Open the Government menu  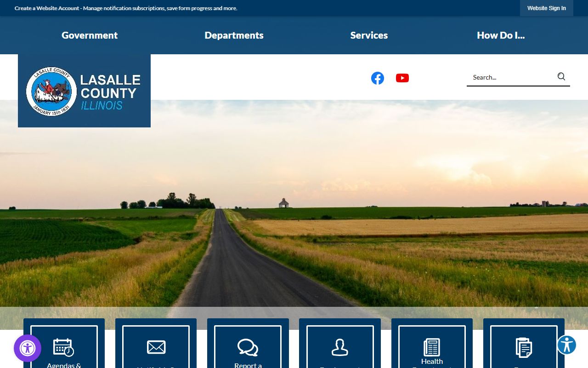coord(90,35)
